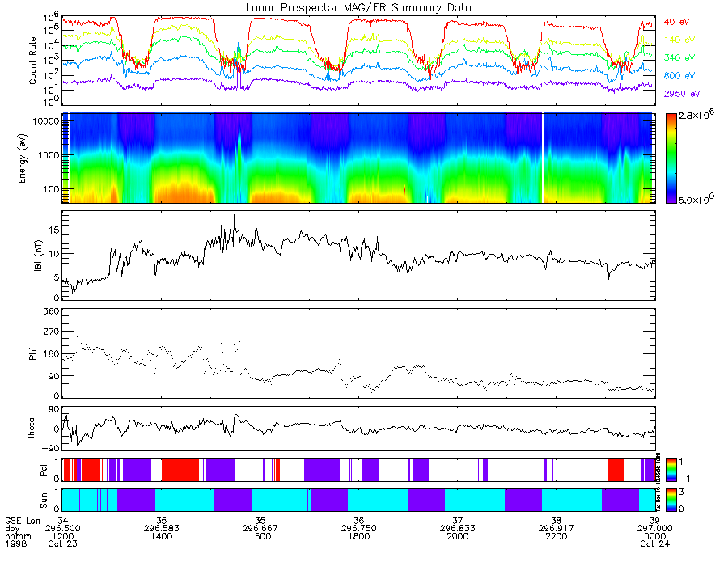Viewport: 728px width, 566px height.
Task: Click the 'Phi' axis label
Action: (32, 353)
